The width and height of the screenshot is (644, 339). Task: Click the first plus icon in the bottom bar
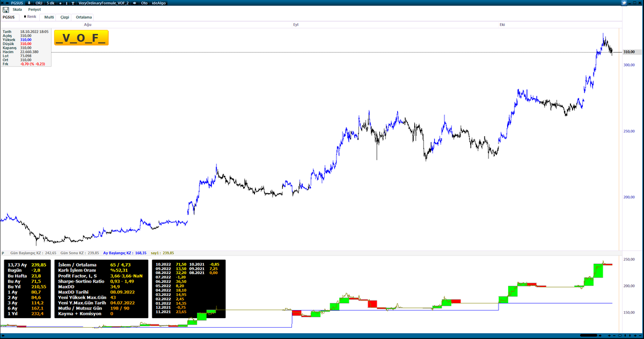pos(609,335)
